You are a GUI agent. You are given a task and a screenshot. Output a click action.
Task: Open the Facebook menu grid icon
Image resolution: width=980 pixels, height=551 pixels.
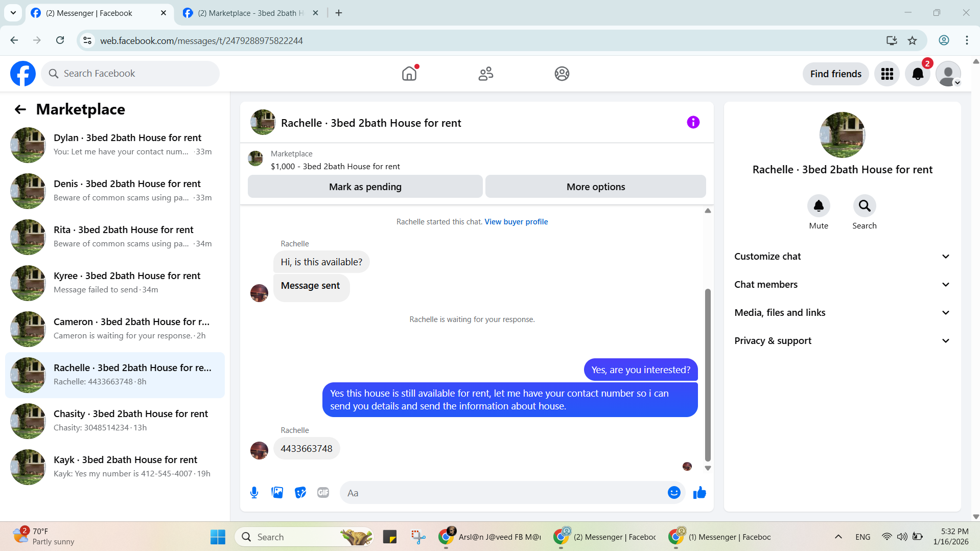pyautogui.click(x=887, y=74)
